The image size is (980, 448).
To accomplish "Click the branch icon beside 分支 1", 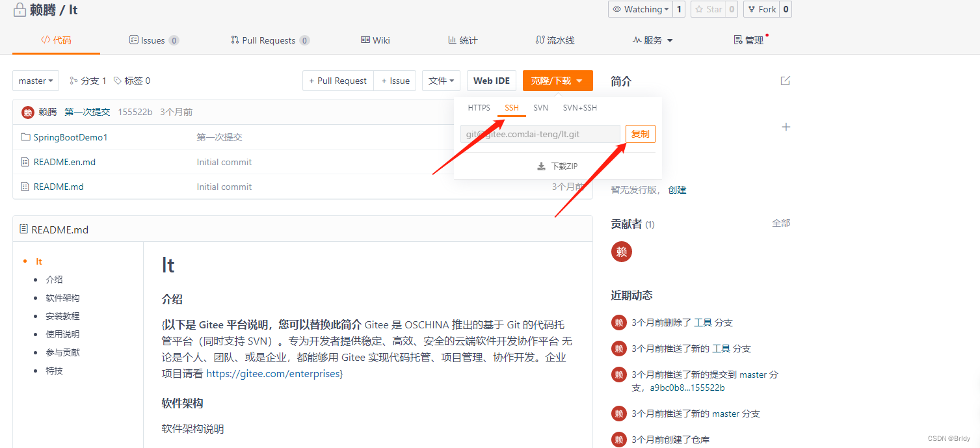I will pos(73,81).
